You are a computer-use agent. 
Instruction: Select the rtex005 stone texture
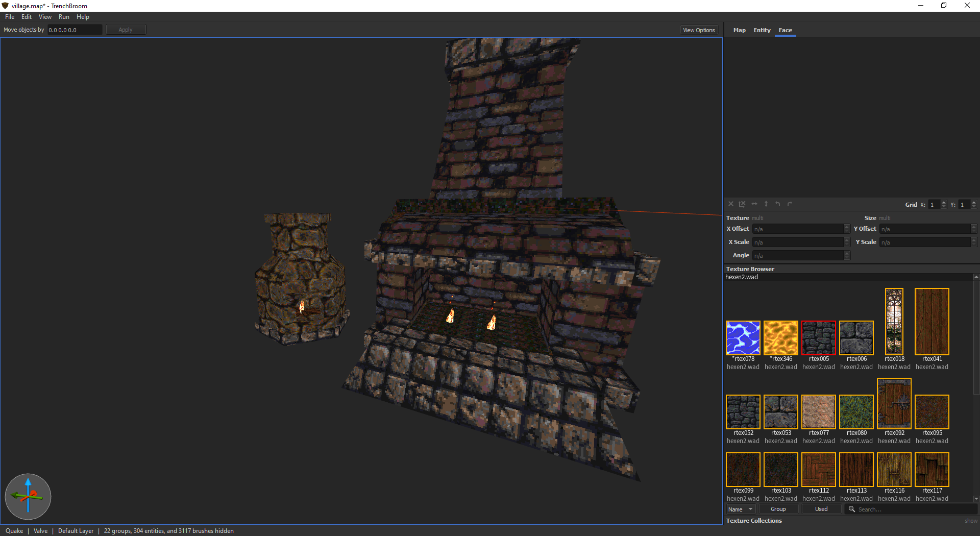point(819,338)
